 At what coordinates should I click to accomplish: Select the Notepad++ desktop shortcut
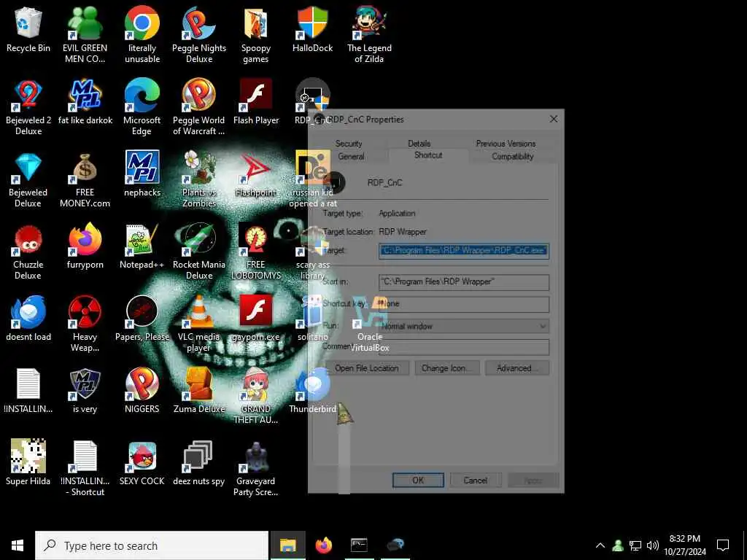pos(142,246)
